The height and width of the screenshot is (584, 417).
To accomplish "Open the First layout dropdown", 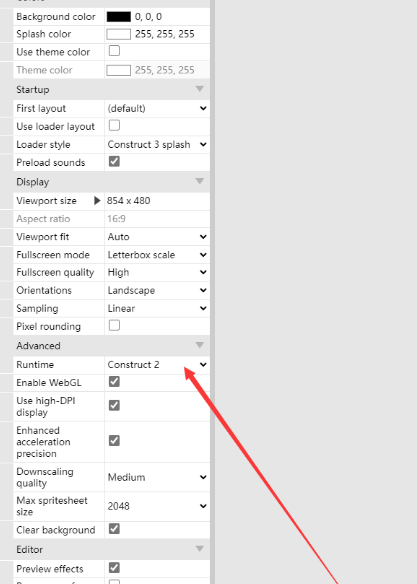I will click(x=157, y=108).
